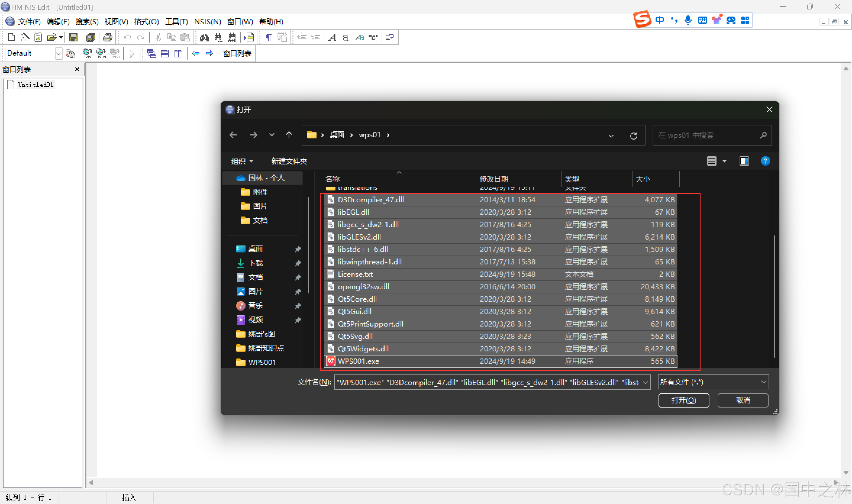Expand the open-file arrow beside folder icon
Viewport: 852px width, 504px height.
61,37
